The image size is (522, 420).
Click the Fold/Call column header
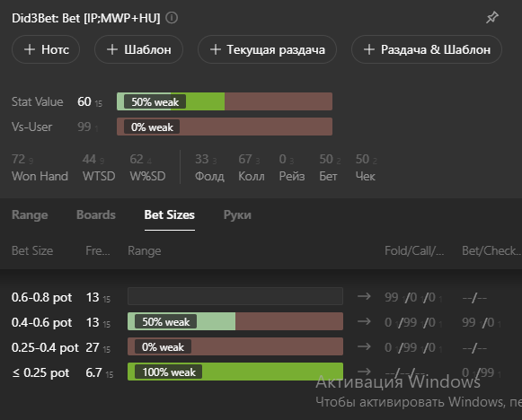pos(414,250)
